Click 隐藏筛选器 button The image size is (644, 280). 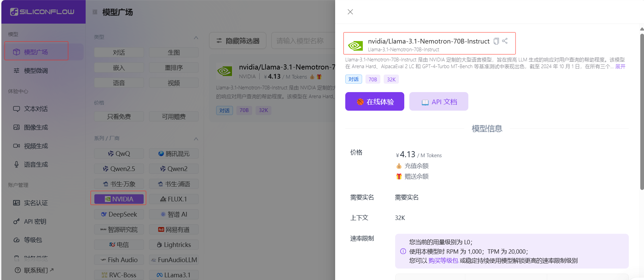(238, 41)
